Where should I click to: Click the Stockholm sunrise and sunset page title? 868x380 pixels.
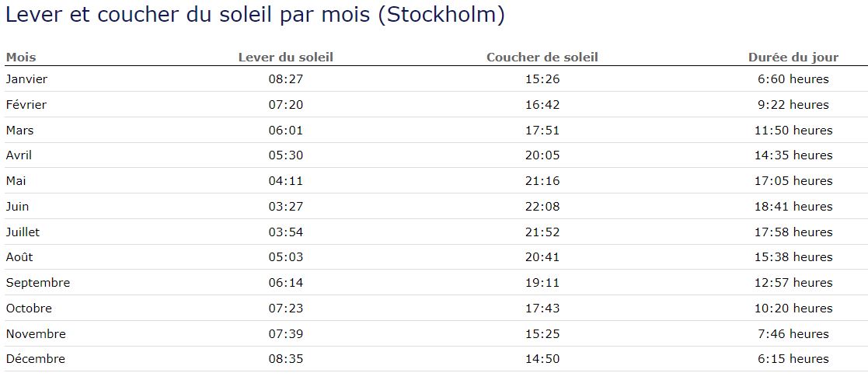[x=255, y=15]
